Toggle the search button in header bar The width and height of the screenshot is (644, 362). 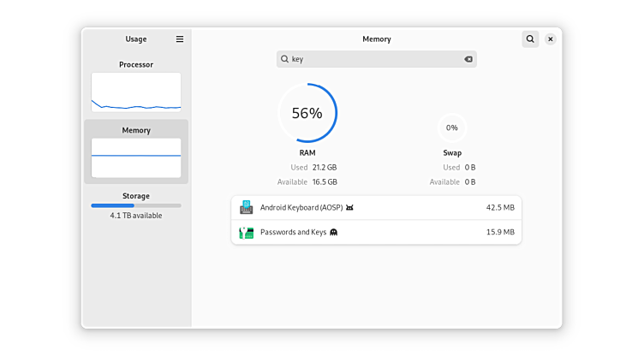tap(530, 39)
